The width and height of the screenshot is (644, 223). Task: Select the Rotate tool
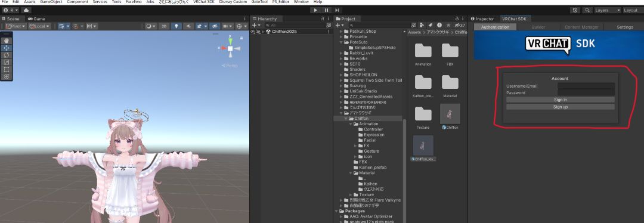(x=6, y=55)
